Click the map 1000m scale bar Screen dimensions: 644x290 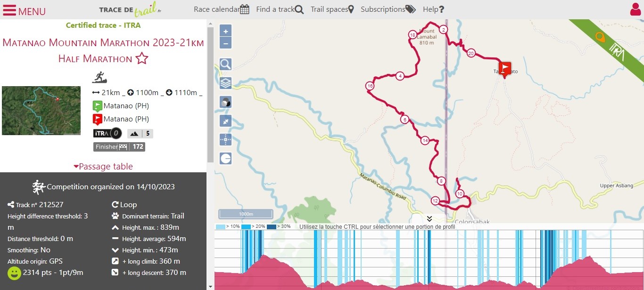point(246,214)
